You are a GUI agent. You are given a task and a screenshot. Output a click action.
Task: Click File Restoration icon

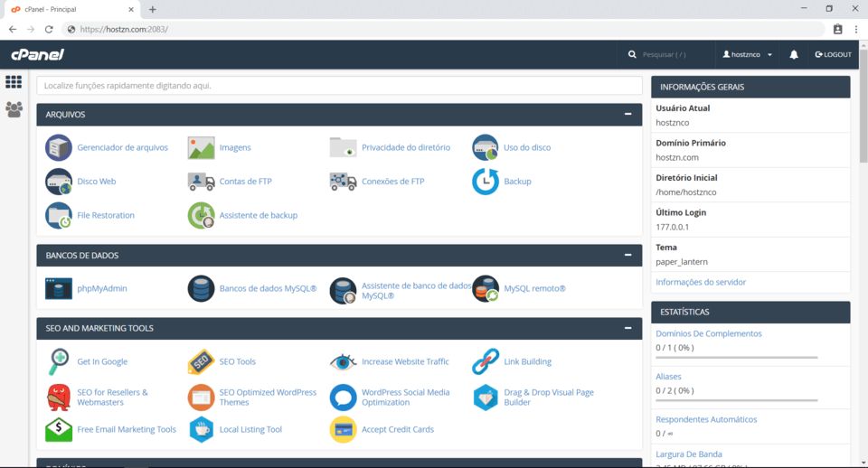[x=59, y=215]
